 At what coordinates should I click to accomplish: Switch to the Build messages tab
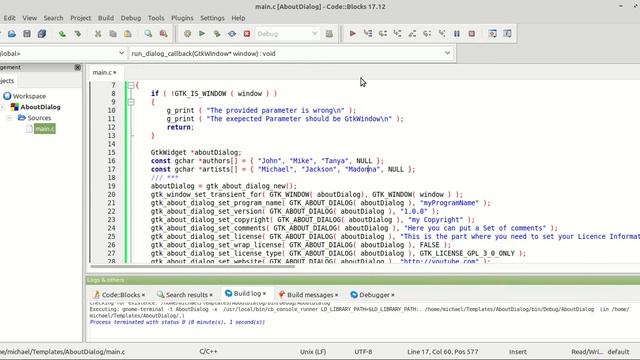[x=308, y=294]
